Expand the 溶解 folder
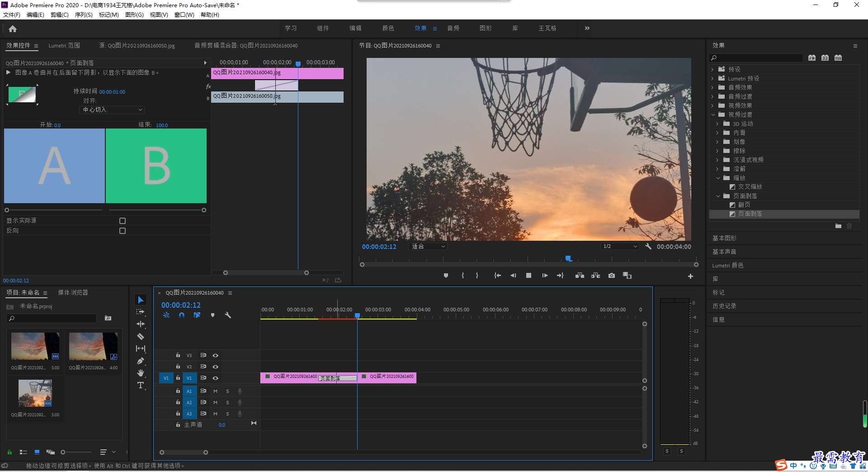 (717, 169)
